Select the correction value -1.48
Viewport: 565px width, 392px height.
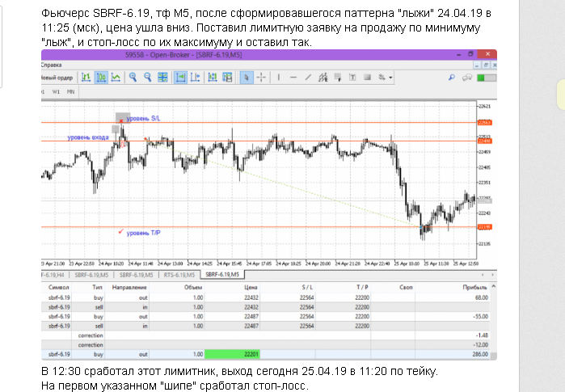482,335
